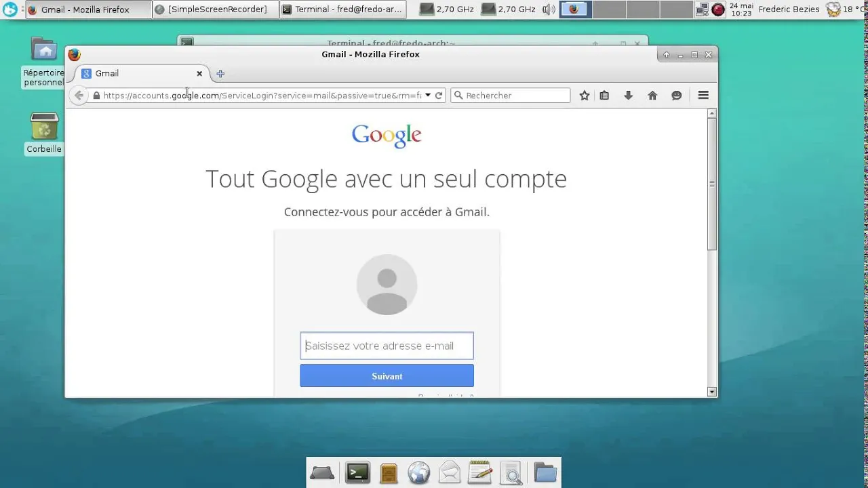Expand the URL history dropdown arrow
The width and height of the screenshot is (868, 488).
[428, 96]
